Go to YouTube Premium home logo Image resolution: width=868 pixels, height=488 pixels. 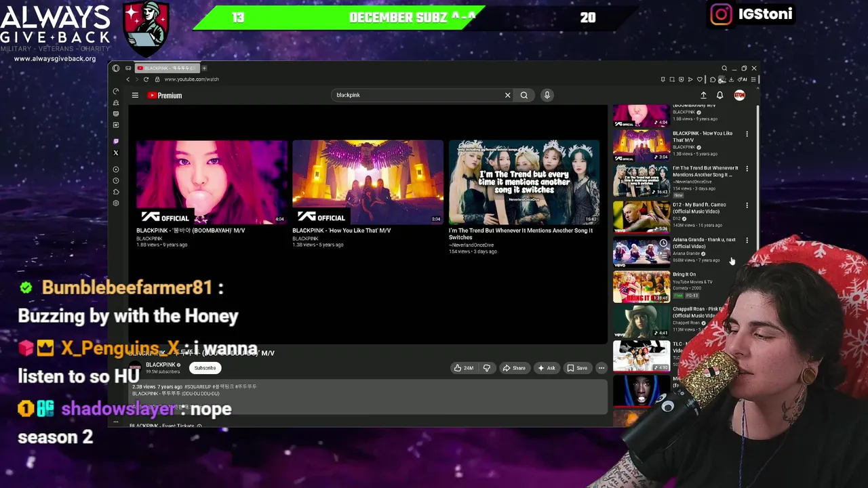click(165, 96)
